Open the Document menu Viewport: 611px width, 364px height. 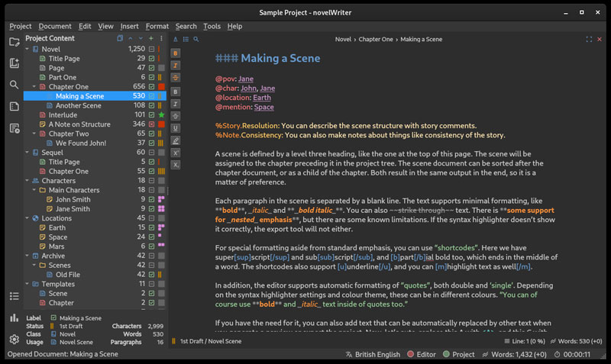(55, 26)
